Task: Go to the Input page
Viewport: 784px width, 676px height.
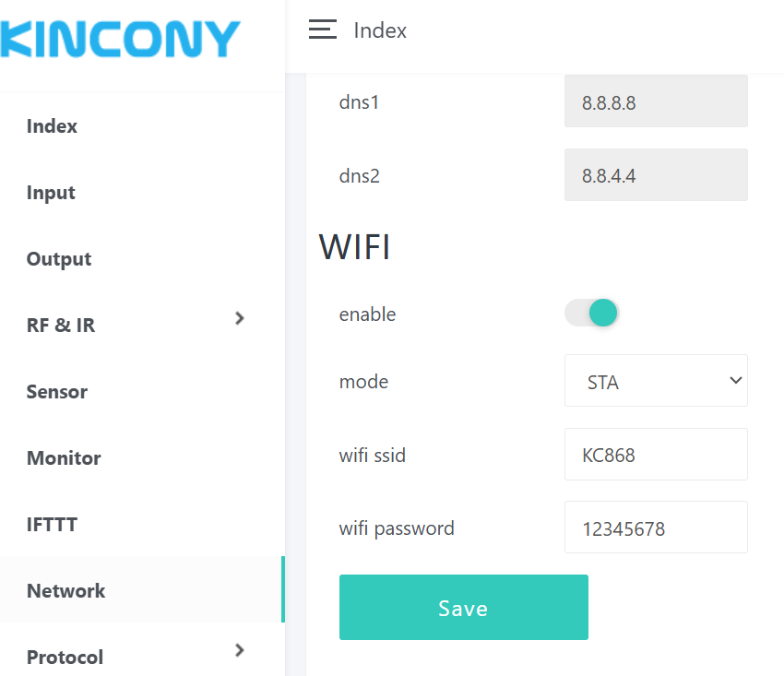Action: click(x=51, y=193)
